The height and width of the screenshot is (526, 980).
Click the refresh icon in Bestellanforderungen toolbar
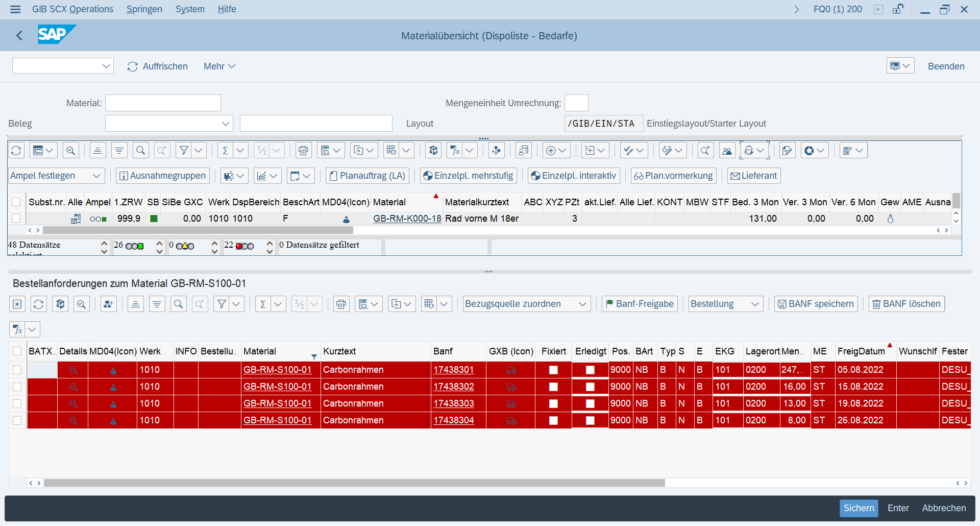38,304
